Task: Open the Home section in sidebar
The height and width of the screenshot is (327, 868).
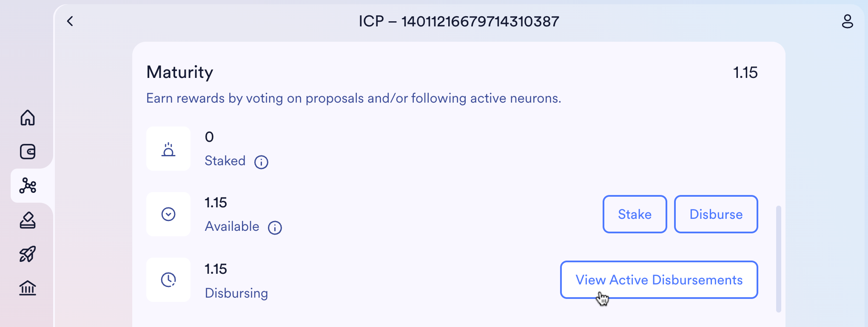Action: click(27, 118)
